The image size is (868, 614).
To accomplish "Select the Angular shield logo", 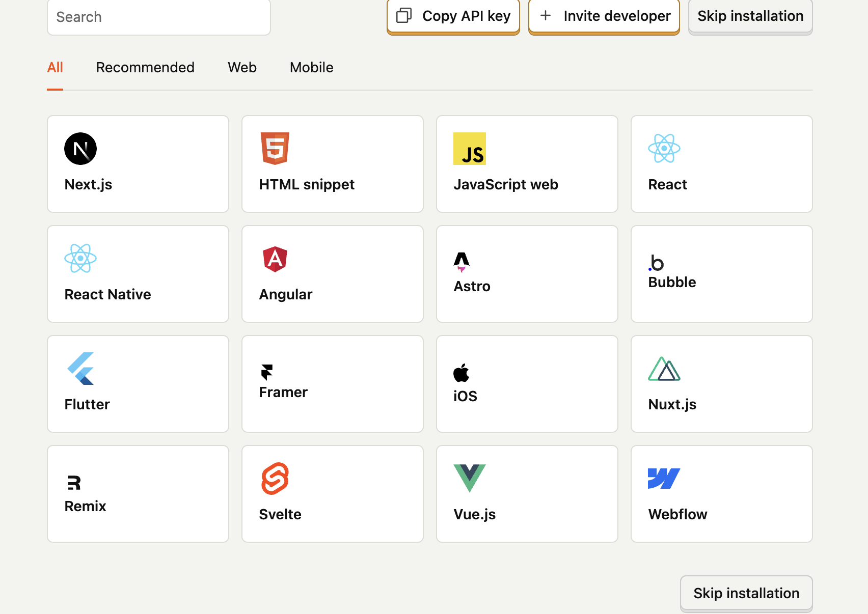I will tap(275, 258).
